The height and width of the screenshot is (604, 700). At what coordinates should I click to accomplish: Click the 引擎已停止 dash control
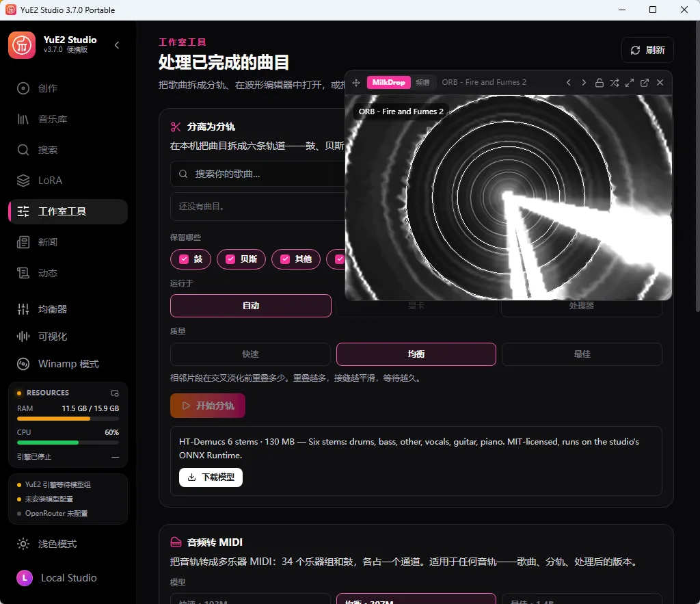coord(115,457)
